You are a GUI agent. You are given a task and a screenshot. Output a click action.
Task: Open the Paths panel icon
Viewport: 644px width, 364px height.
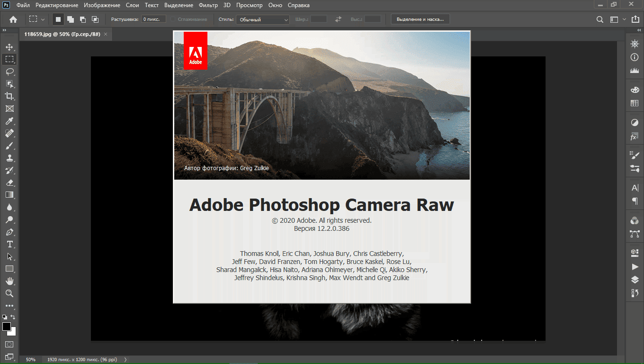[x=635, y=234]
